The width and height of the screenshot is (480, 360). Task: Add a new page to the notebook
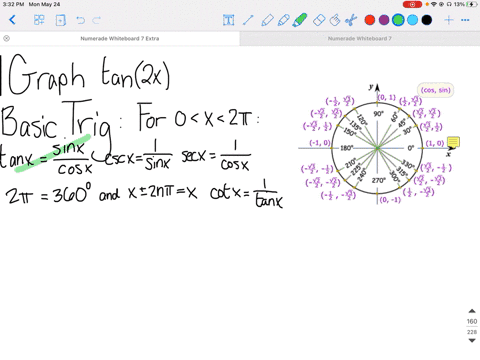(60, 20)
